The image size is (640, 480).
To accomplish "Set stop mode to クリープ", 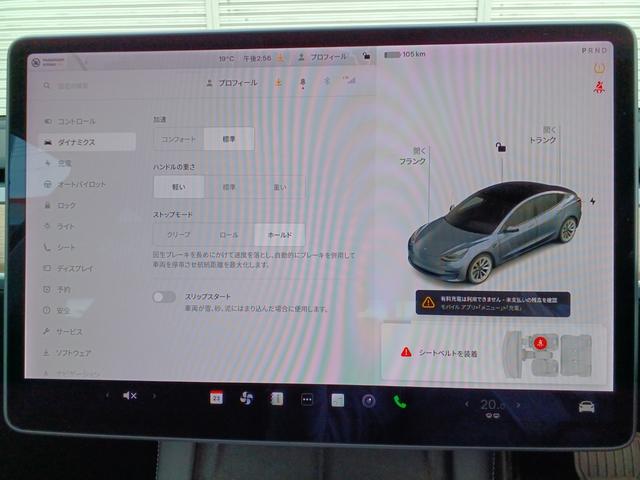I will [x=179, y=235].
